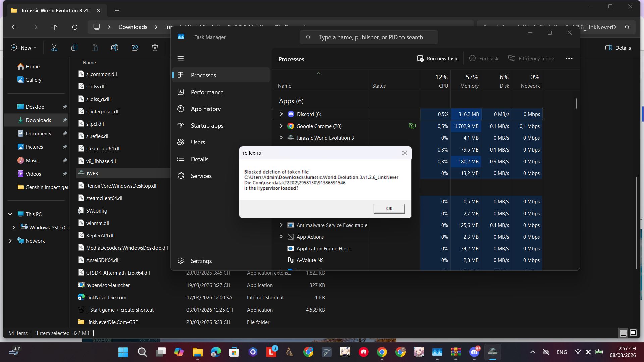
Task: Click the Copy icon in Explorer toolbar
Action: pos(74,48)
